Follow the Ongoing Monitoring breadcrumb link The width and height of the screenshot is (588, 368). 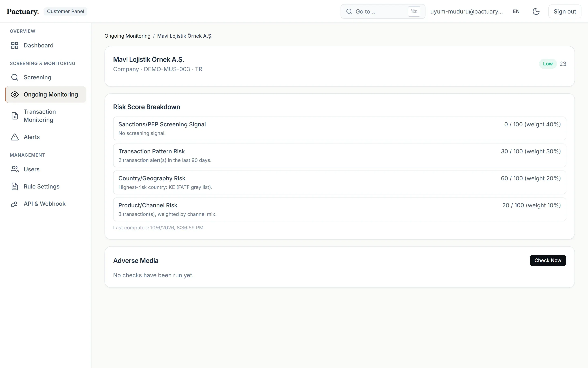tap(127, 36)
